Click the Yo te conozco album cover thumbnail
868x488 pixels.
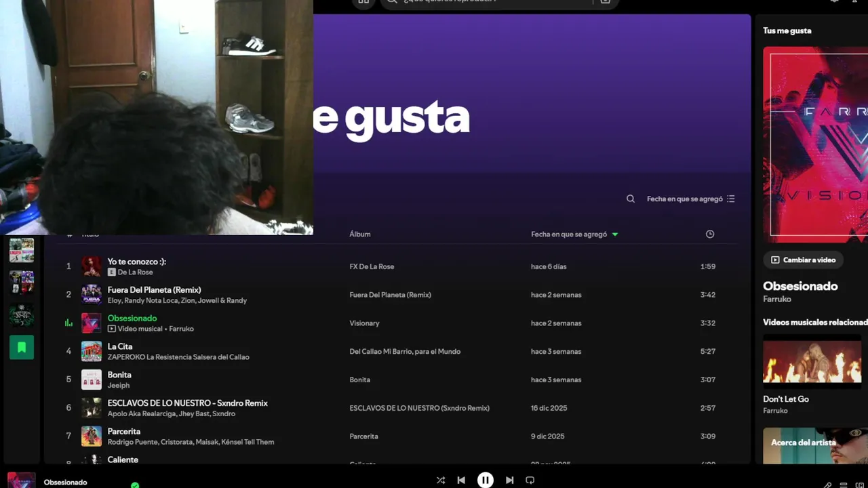pos(92,266)
